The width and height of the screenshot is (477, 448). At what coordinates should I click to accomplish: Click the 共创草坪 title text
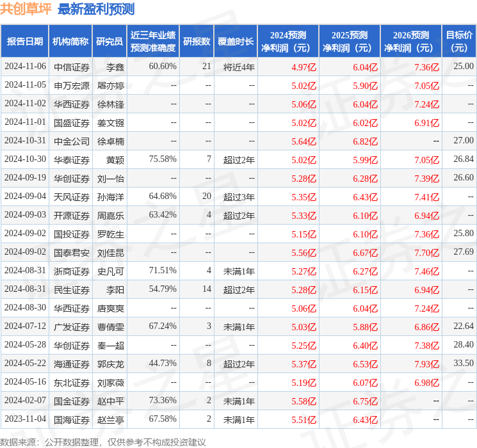[x=26, y=9]
